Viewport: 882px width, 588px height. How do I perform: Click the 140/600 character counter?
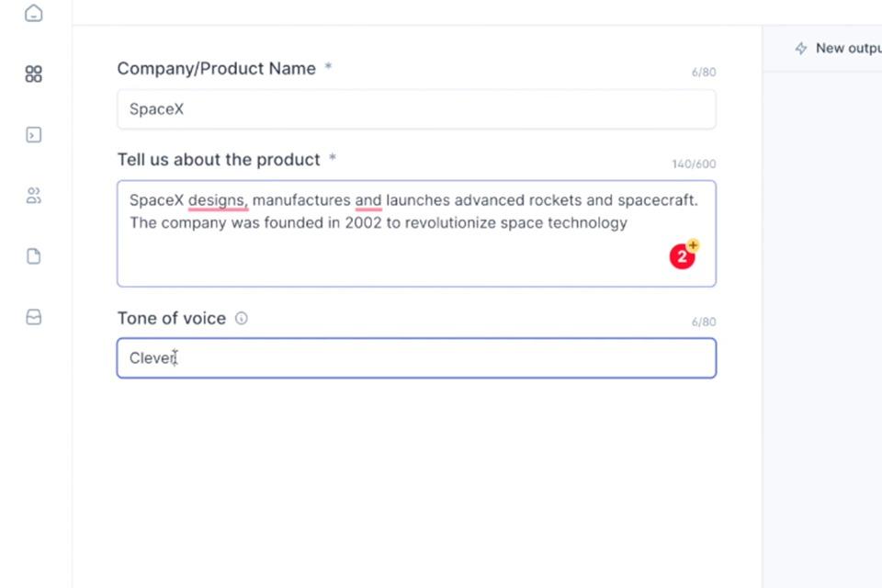(x=694, y=164)
